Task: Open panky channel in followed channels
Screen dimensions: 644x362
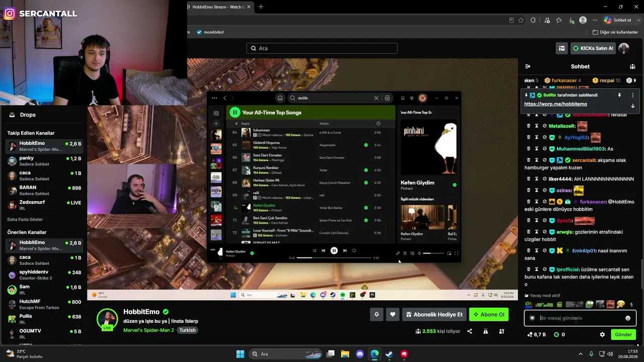Action: (x=45, y=161)
